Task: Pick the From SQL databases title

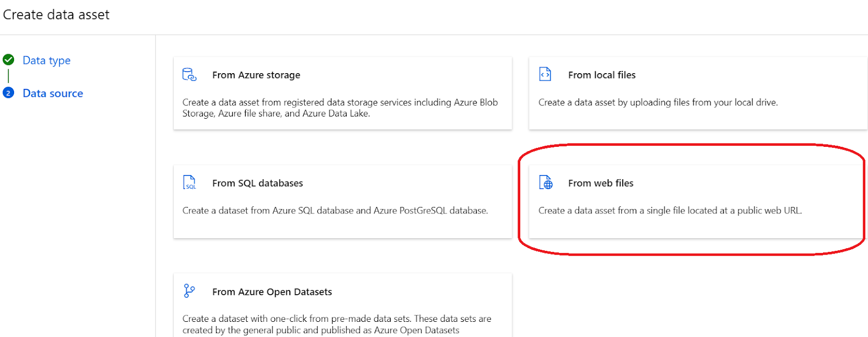Action: pos(257,183)
